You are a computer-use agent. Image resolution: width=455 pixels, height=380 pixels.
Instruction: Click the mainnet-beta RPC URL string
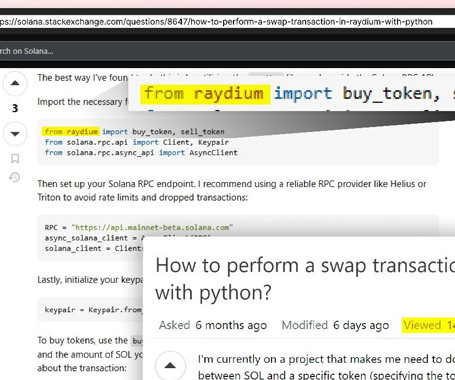(152, 228)
